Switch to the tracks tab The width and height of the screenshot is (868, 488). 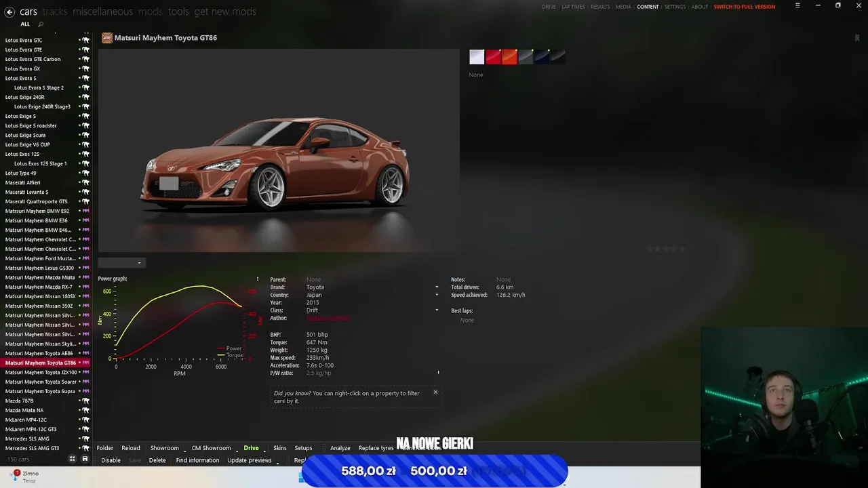(55, 12)
